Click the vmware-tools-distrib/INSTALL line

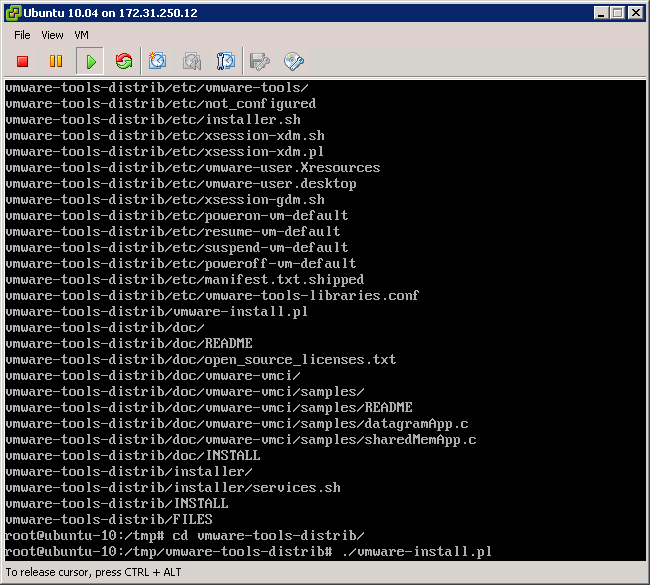(116, 503)
